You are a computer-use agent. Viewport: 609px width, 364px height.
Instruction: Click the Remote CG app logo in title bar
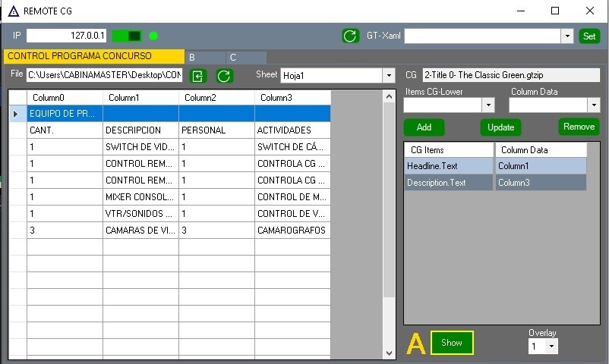tap(13, 11)
